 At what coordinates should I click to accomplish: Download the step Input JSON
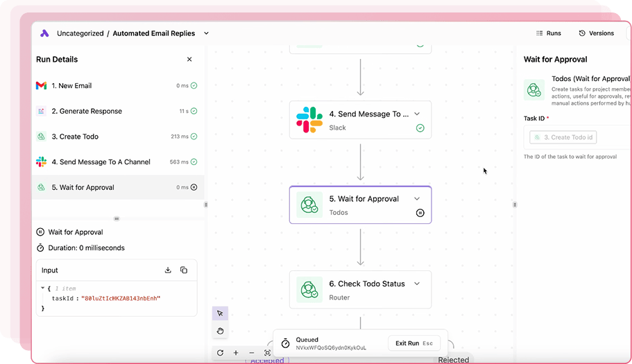(168, 270)
